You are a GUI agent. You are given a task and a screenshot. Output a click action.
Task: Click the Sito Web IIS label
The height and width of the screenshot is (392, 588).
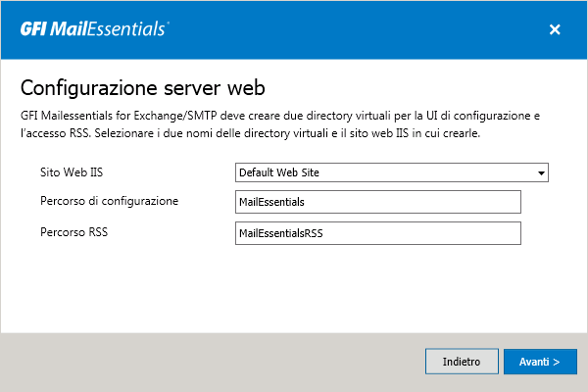(x=72, y=172)
